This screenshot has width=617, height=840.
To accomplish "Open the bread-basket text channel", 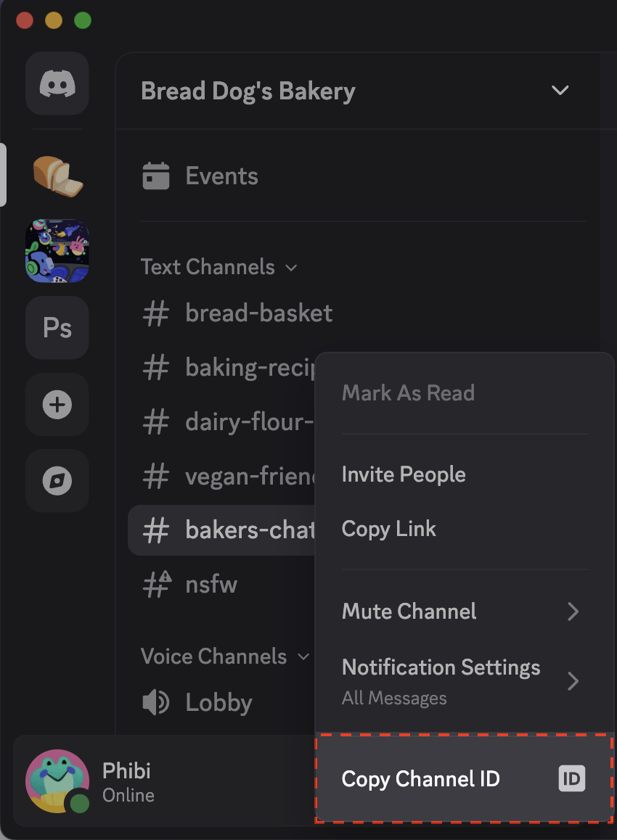I will pos(258,313).
